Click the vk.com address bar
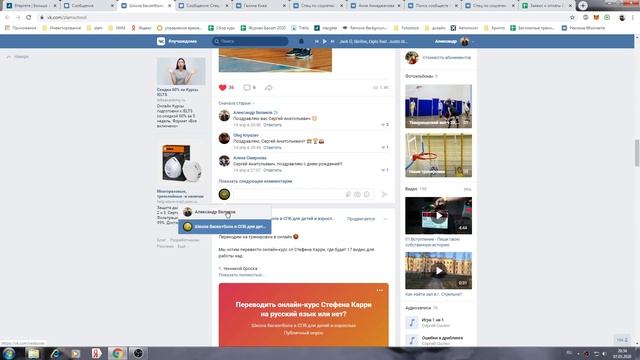 tap(302, 18)
